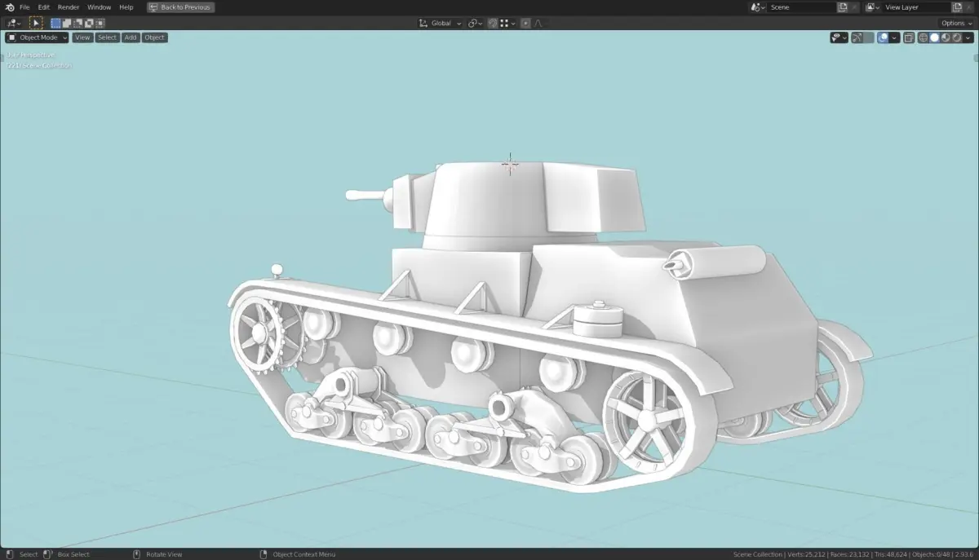Open the viewport Select menu
Screen dimensions: 979x560
[x=107, y=37]
